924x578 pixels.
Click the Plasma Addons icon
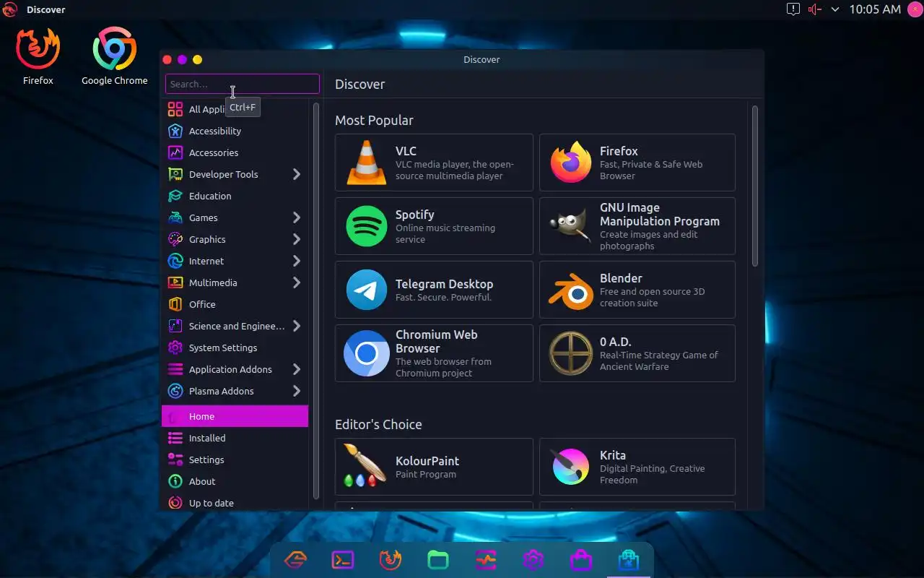pos(175,391)
